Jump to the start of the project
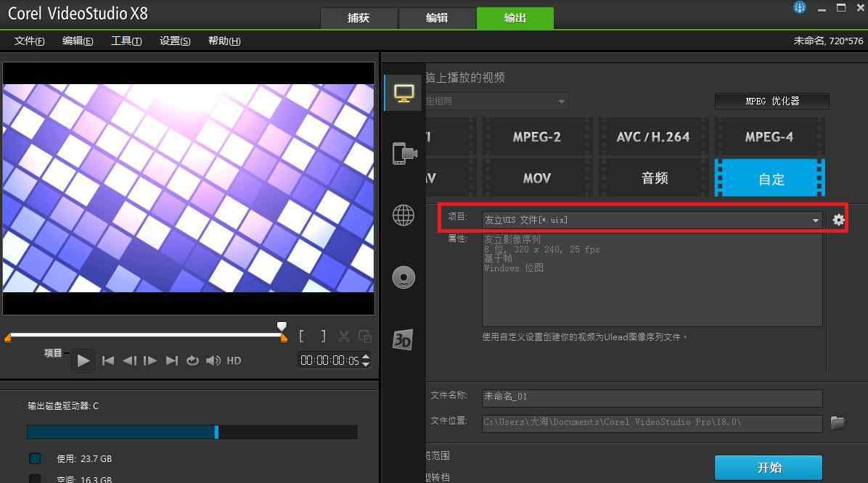Image resolution: width=868 pixels, height=483 pixels. pos(108,360)
